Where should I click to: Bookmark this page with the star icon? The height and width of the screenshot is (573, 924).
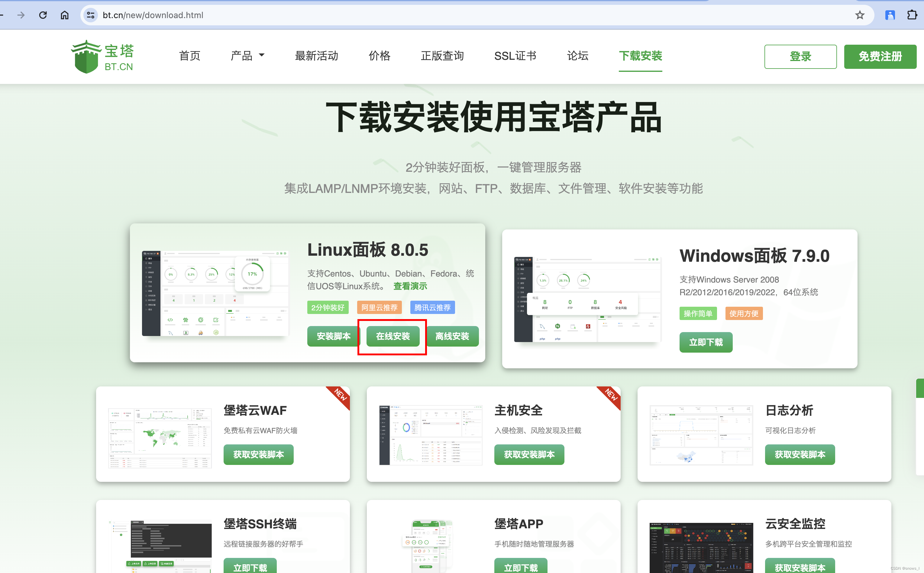(860, 15)
